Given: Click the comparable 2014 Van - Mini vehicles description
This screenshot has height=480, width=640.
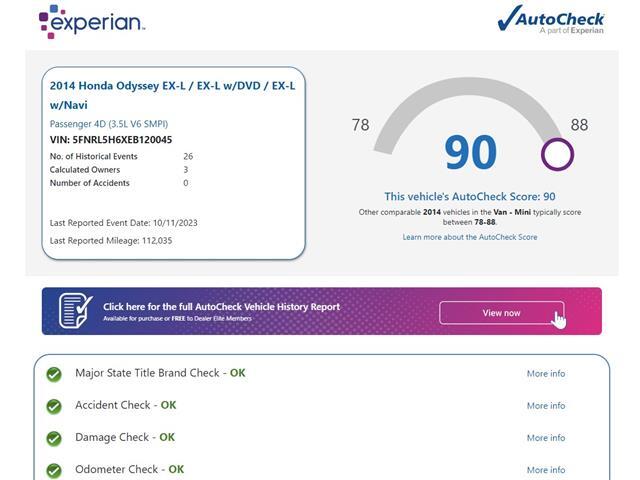Looking at the screenshot, I should click(x=470, y=217).
